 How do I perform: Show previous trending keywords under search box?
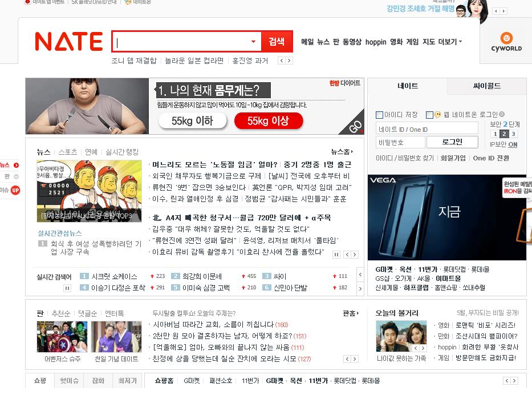(x=281, y=61)
